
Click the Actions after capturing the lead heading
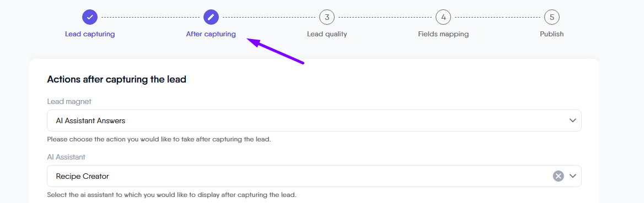[117, 80]
